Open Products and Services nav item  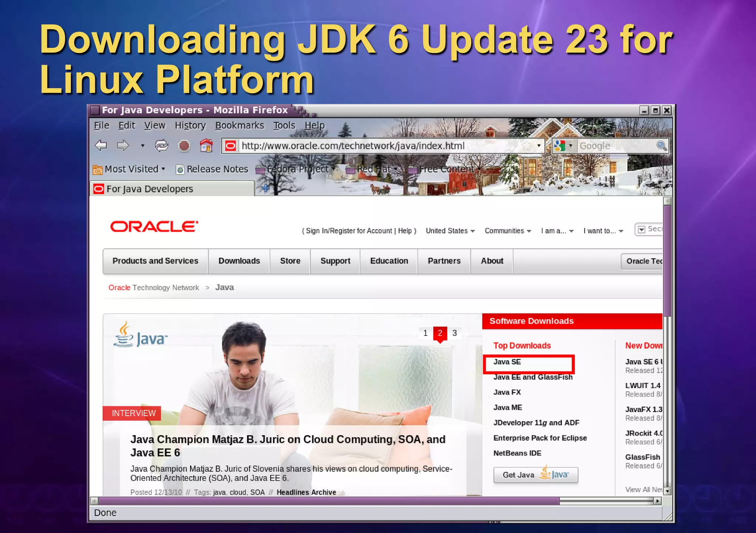click(155, 261)
